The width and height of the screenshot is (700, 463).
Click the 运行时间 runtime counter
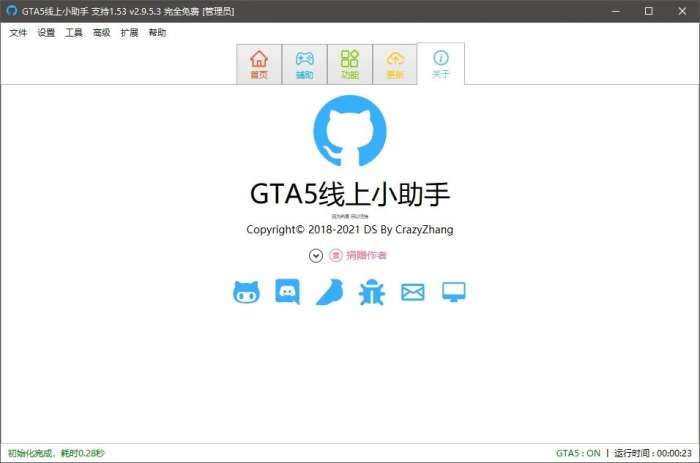(x=653, y=453)
